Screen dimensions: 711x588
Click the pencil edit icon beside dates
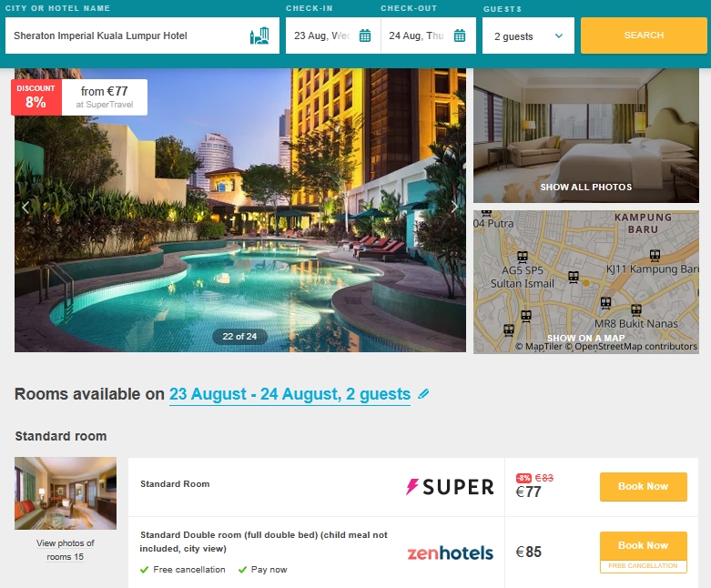(x=423, y=393)
